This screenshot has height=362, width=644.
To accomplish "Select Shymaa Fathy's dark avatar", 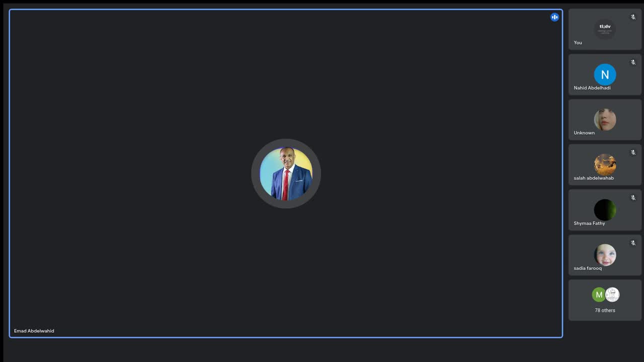I will coord(605,210).
